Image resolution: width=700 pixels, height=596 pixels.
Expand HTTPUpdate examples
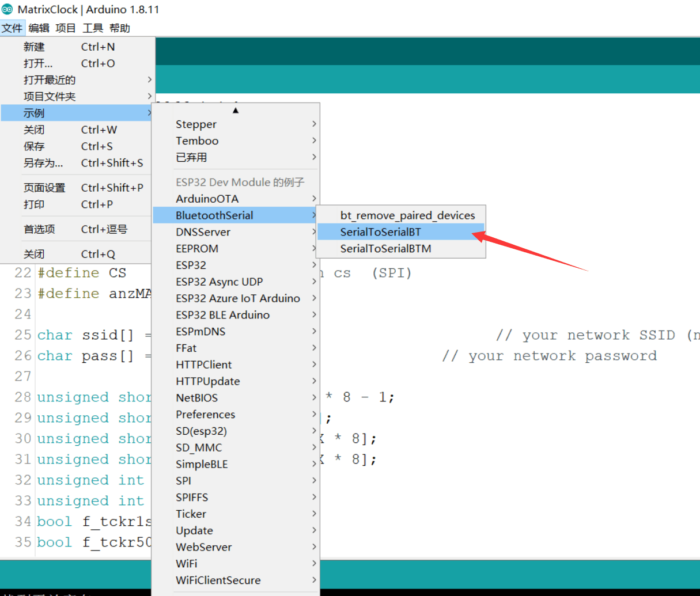(236, 381)
